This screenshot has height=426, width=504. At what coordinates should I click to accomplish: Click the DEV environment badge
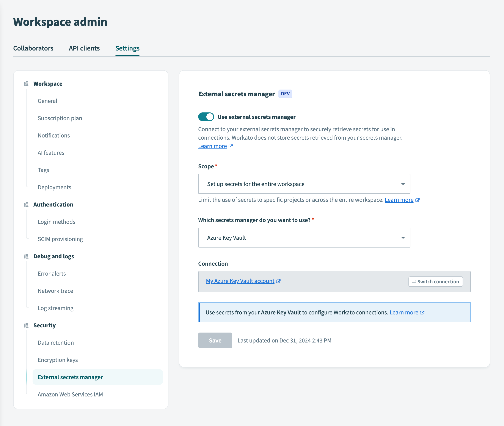click(285, 94)
